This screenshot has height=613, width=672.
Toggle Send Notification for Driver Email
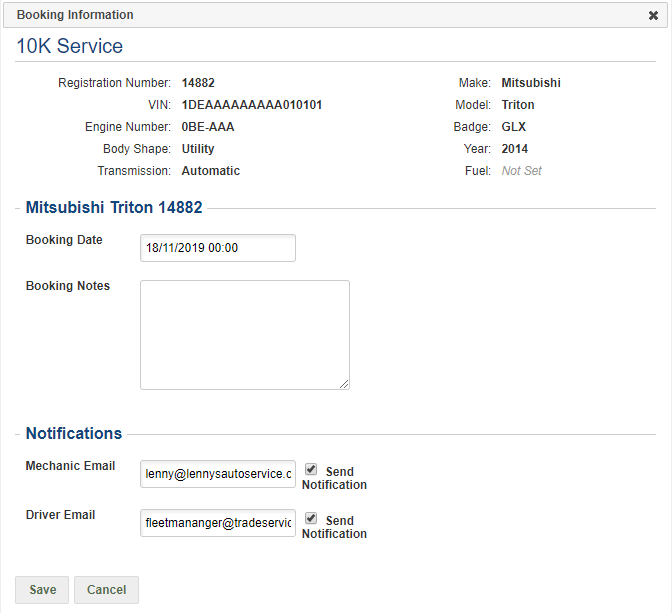click(311, 519)
